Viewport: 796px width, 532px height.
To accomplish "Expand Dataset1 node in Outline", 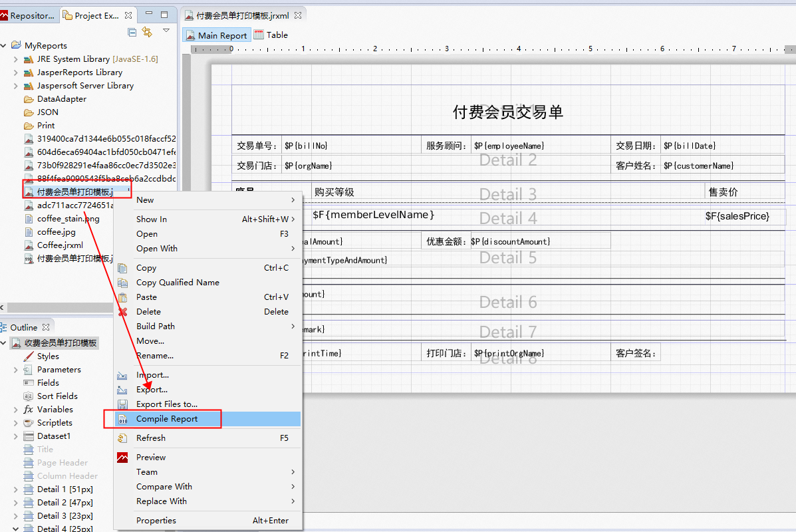I will pyautogui.click(x=16, y=436).
